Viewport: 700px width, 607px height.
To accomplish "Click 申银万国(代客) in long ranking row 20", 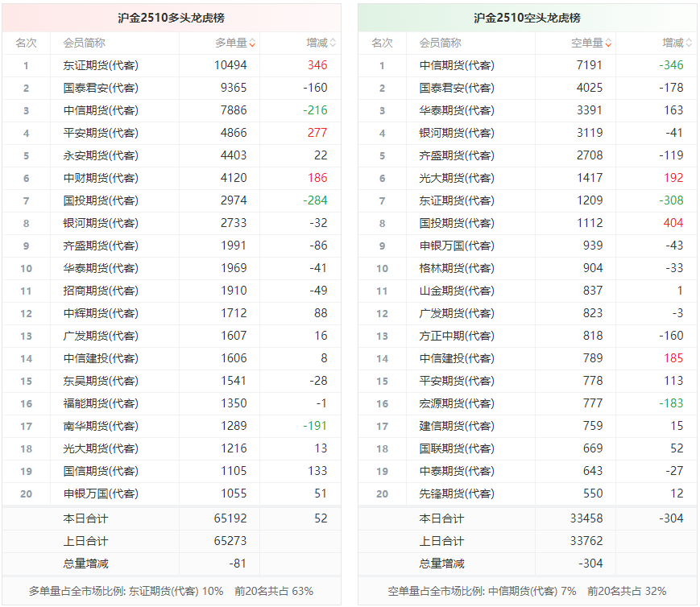I will click(101, 493).
